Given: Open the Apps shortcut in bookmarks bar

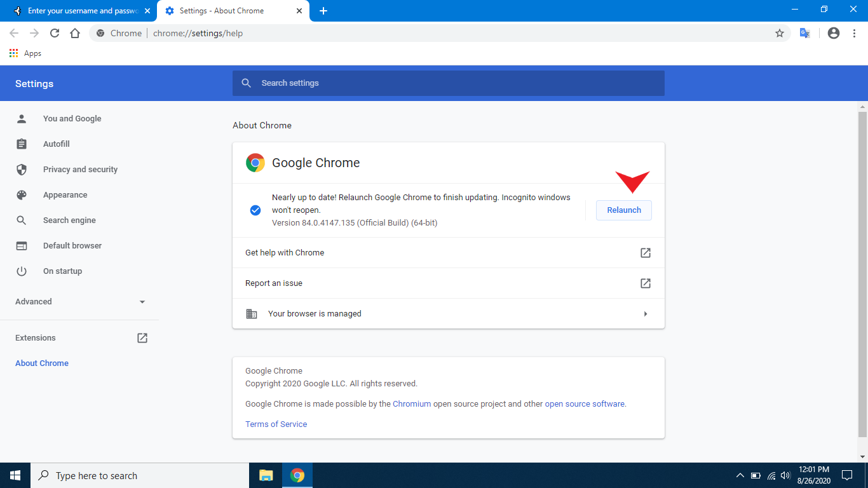Looking at the screenshot, I should click(25, 53).
